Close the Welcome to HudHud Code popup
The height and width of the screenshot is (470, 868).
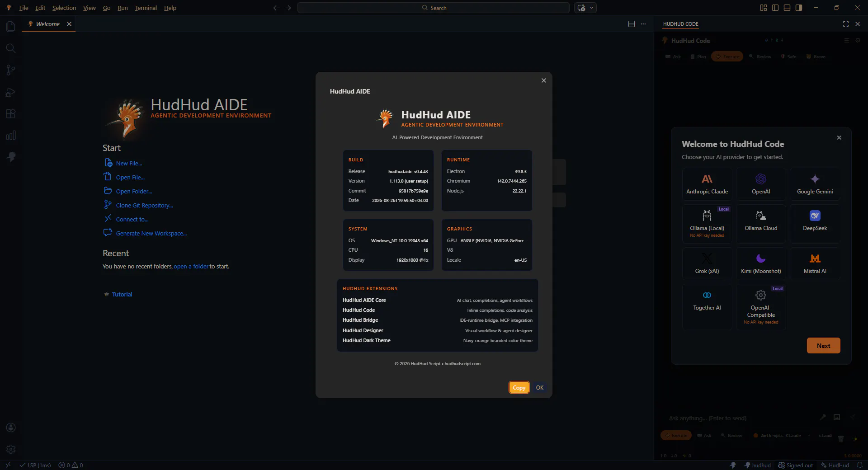pos(839,138)
